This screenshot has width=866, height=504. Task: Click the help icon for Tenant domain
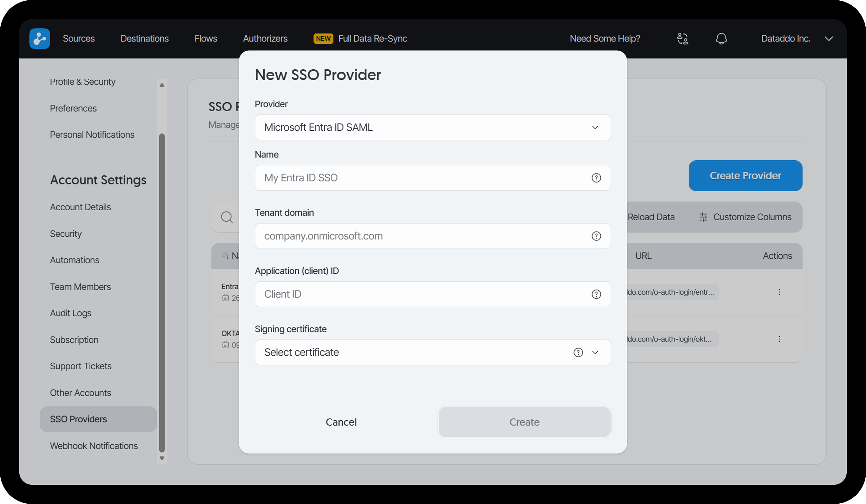596,236
